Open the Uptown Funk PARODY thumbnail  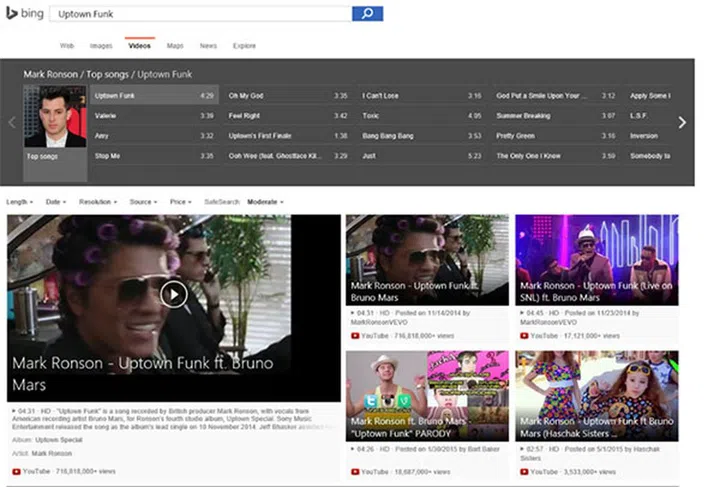427,396
